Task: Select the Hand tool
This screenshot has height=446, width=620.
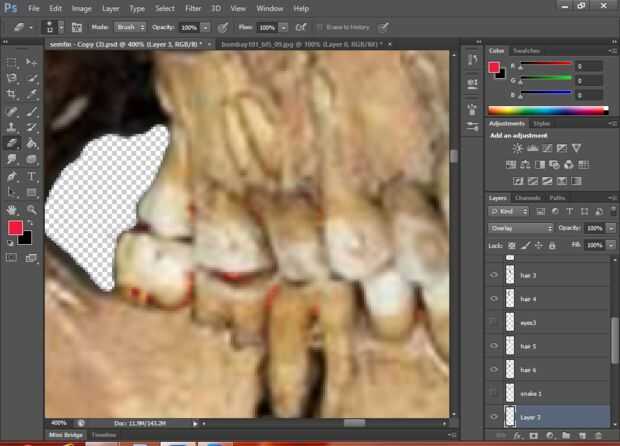Action: point(11,209)
